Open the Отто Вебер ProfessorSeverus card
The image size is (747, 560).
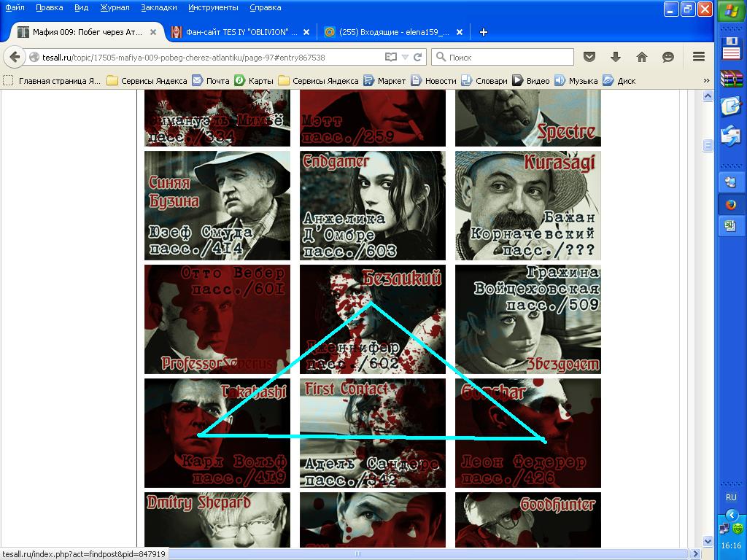click(217, 319)
